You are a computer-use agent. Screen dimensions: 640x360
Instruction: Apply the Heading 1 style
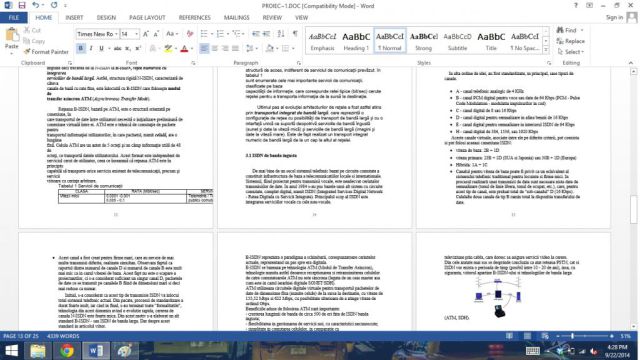click(x=356, y=41)
